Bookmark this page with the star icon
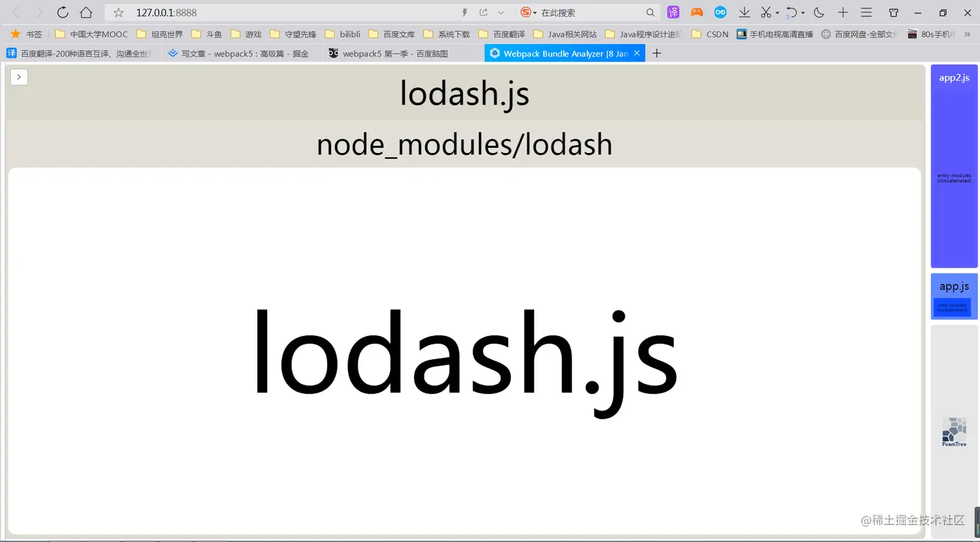980x542 pixels. [x=119, y=12]
